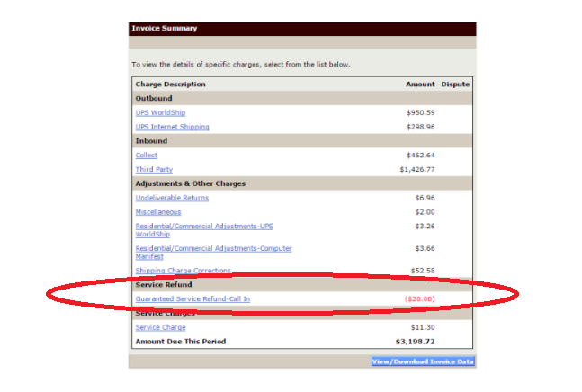View the Collect inbound charges

tap(147, 156)
